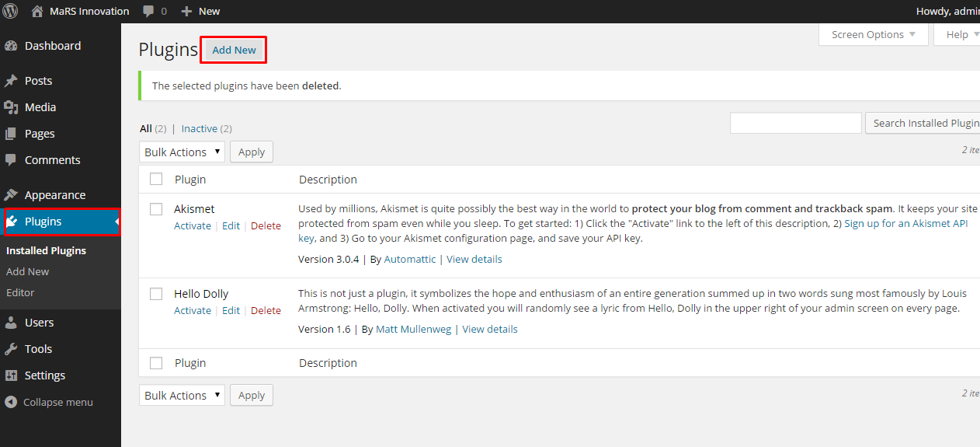Screen dimensions: 980x447
Task: Open the Automattic author link
Action: coord(410,259)
